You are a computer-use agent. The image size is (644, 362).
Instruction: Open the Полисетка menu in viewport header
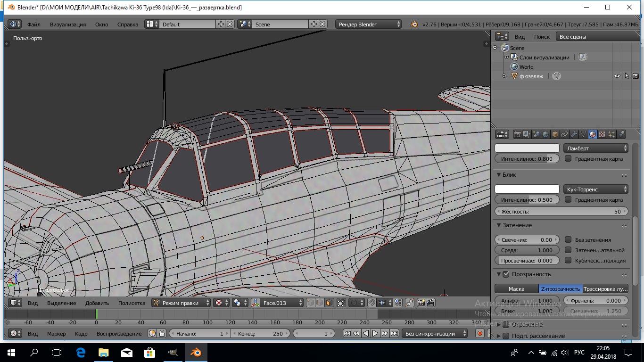click(x=132, y=303)
